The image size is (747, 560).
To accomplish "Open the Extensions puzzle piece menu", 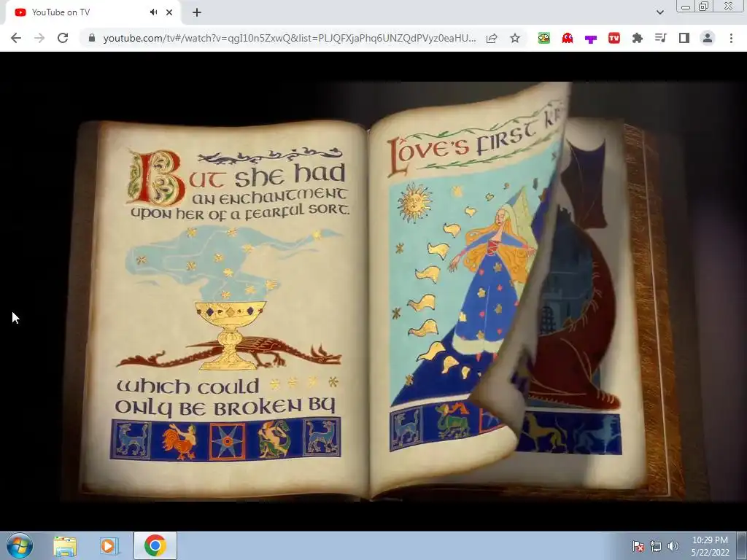I will 638,38.
